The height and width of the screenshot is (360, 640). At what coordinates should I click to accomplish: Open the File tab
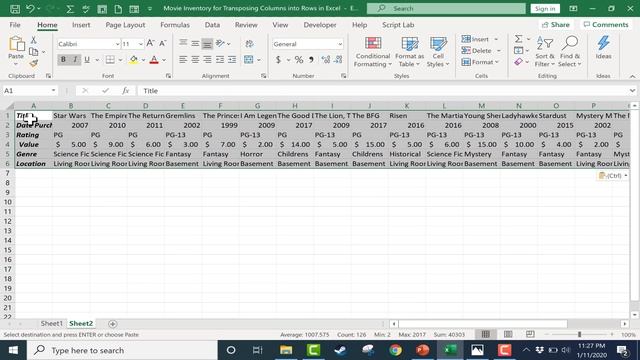(x=15, y=25)
